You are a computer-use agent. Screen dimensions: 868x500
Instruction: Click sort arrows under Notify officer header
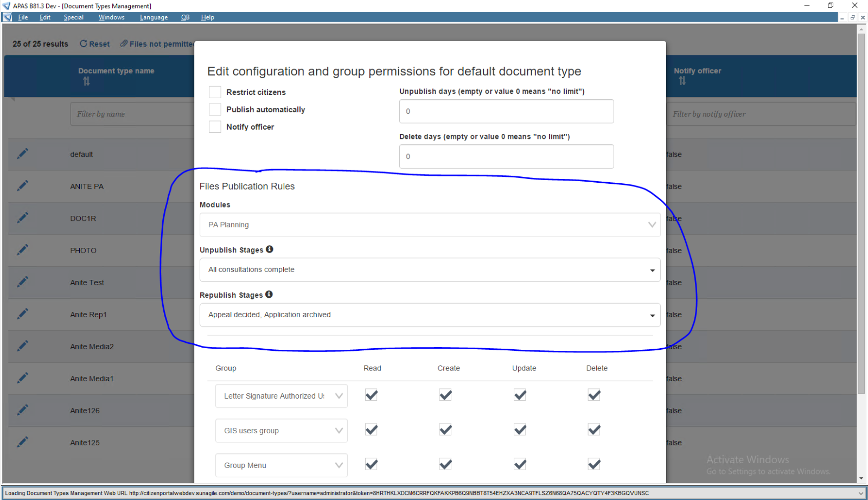tap(682, 81)
